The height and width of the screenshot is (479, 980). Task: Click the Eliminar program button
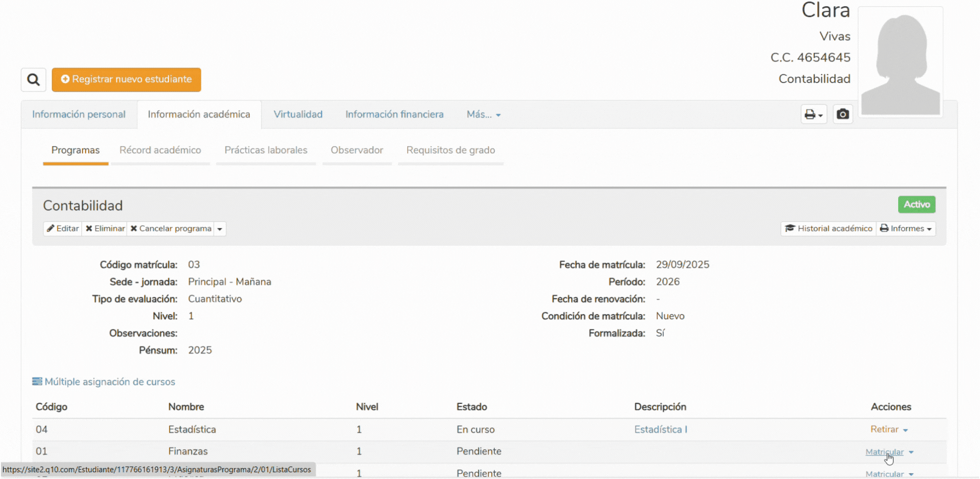(105, 228)
